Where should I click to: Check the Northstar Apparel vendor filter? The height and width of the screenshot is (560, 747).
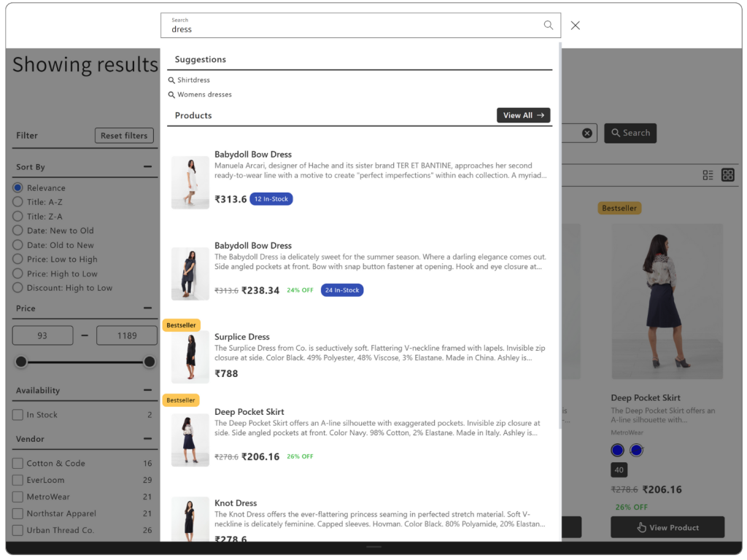pyautogui.click(x=18, y=513)
